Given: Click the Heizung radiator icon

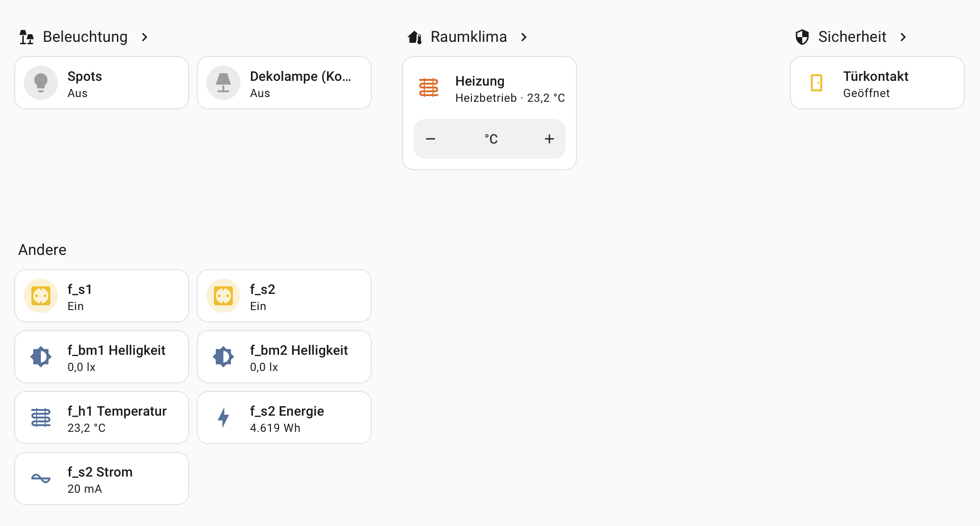Looking at the screenshot, I should click(x=429, y=88).
